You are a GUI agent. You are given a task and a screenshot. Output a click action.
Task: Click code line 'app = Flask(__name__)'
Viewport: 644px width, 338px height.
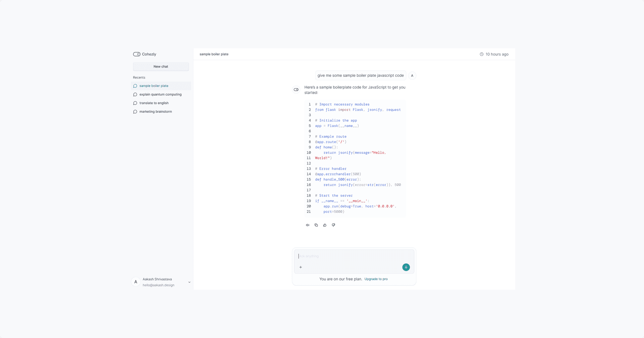tap(337, 126)
